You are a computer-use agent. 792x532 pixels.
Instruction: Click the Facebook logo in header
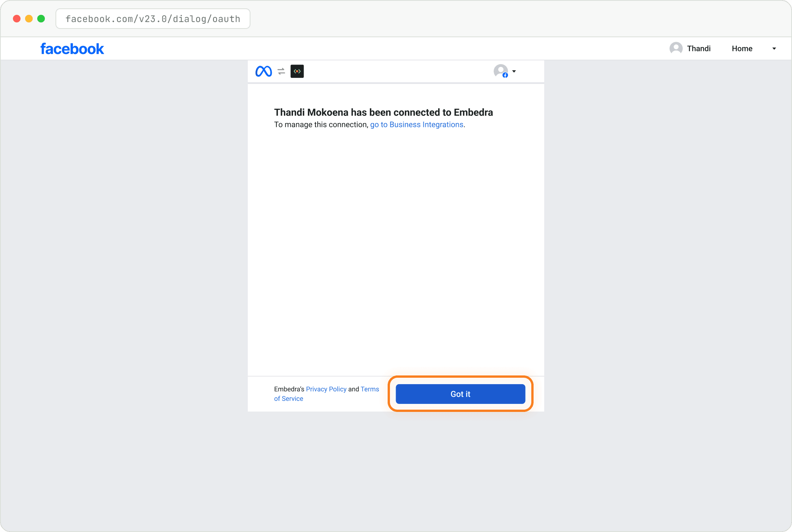point(72,49)
